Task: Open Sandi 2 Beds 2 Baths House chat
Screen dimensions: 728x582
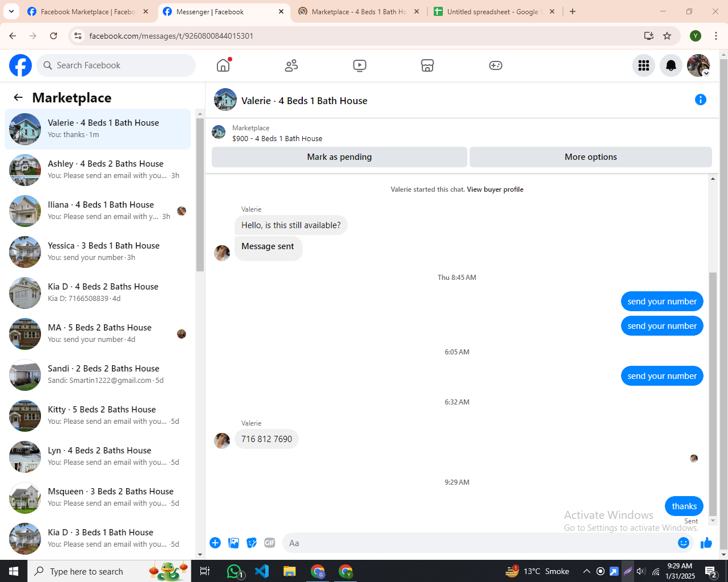Action: pos(98,375)
